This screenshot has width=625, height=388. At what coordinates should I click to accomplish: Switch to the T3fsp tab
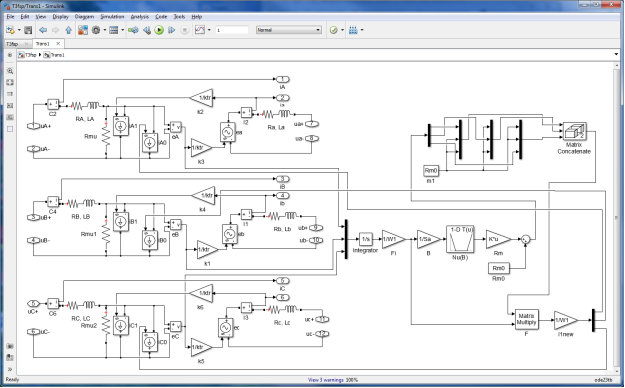click(x=12, y=44)
